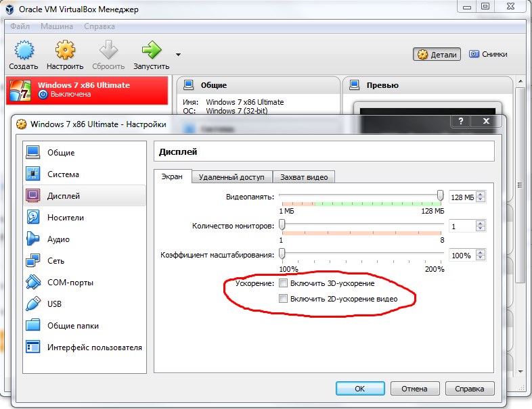Viewport: 532px width, 409px height.
Task: Open the Справка menu in menu bar
Action: click(99, 26)
